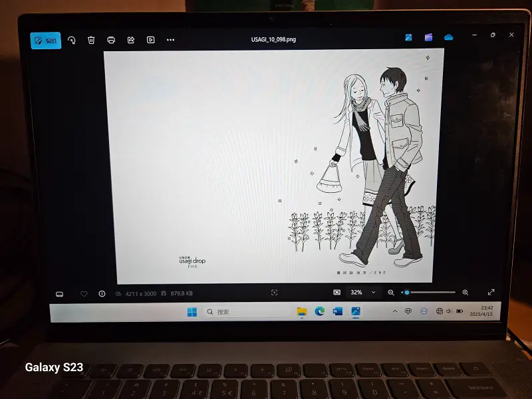
Task: Click the taskbar 搜索 search box
Action: tap(247, 312)
